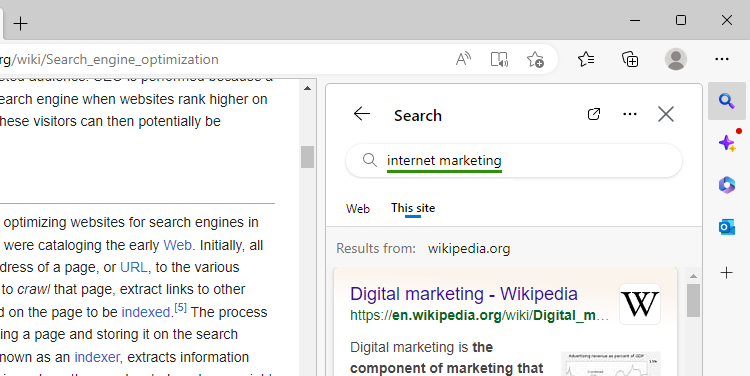Open Digital marketing - Wikipedia result

(463, 294)
